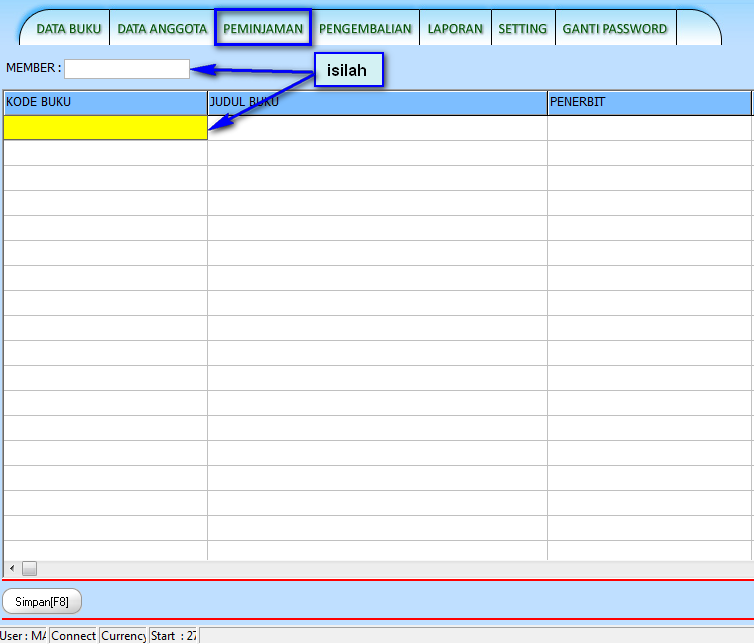Go to the PENGEMBALIAN tab
This screenshot has height=644, width=754.
pos(365,29)
